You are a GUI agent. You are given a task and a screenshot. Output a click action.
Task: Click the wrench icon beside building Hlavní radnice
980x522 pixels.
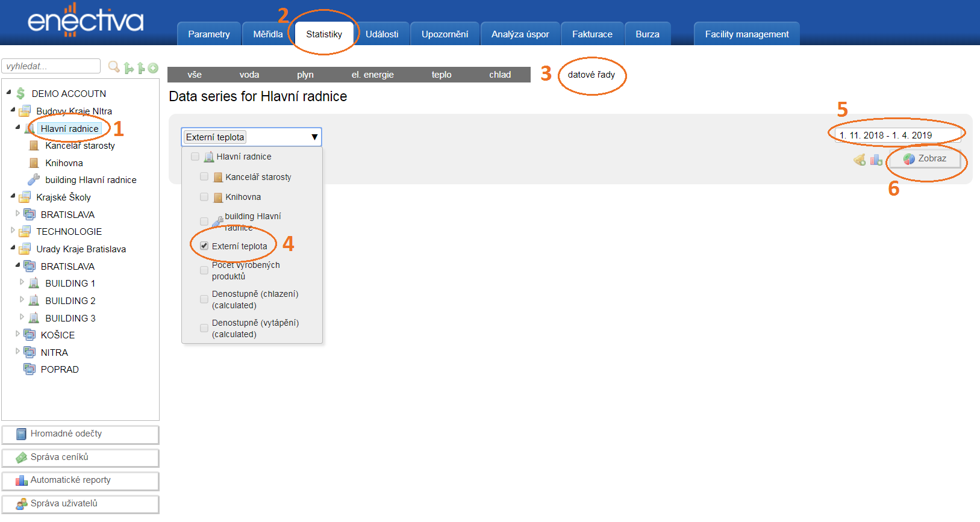[x=34, y=179]
